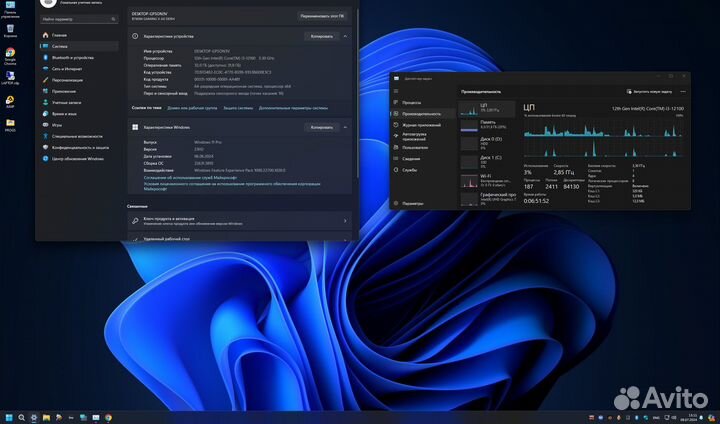Image resolution: width=720 pixels, height=424 pixels.
Task: Open Игры settings page
Action: point(78,125)
